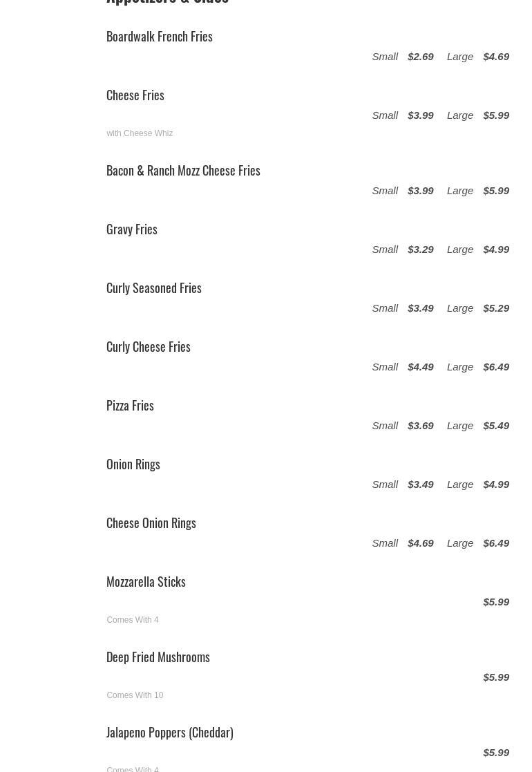532x772 pixels.
Task: Choose the $3.69 small Pizza Fries price
Action: click(x=421, y=425)
